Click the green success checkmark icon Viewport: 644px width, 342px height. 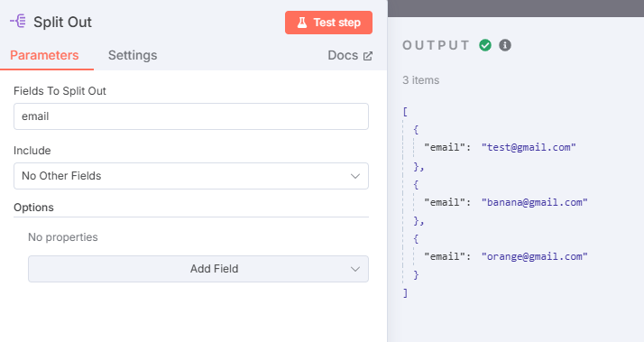[485, 45]
